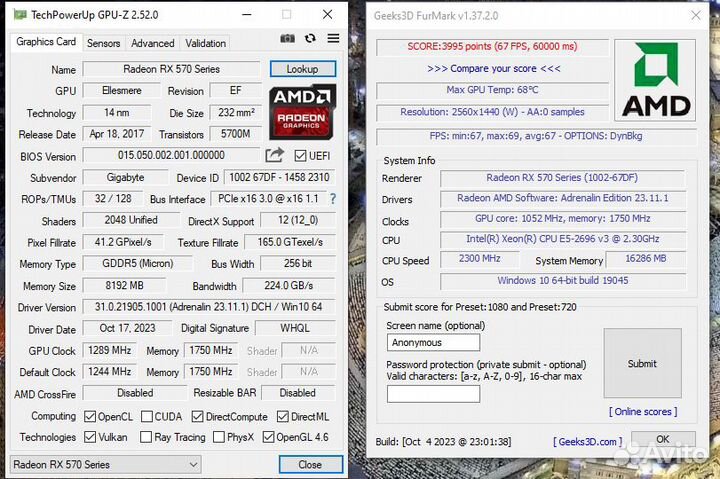Click the CPU Intel Xeon E5-2696 v3 field
Viewport: 720px width, 479px height.
[x=562, y=239]
